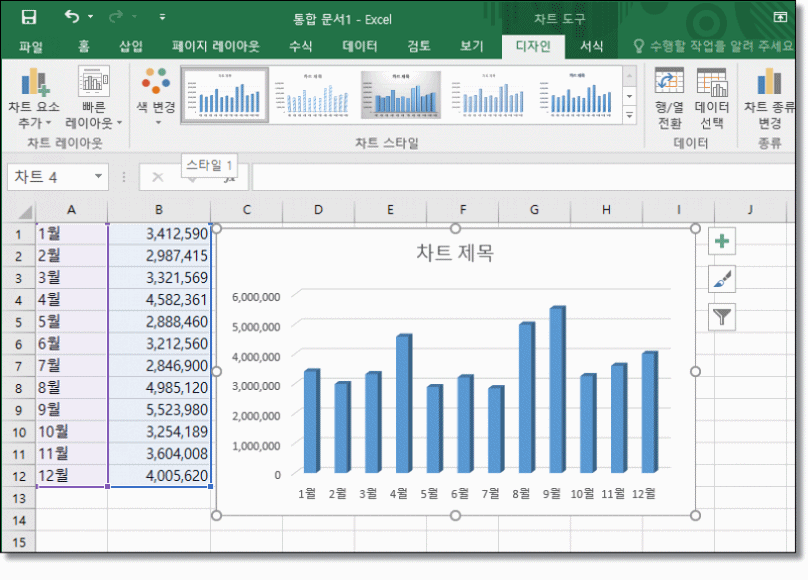Open the 보기 tab

(x=472, y=47)
